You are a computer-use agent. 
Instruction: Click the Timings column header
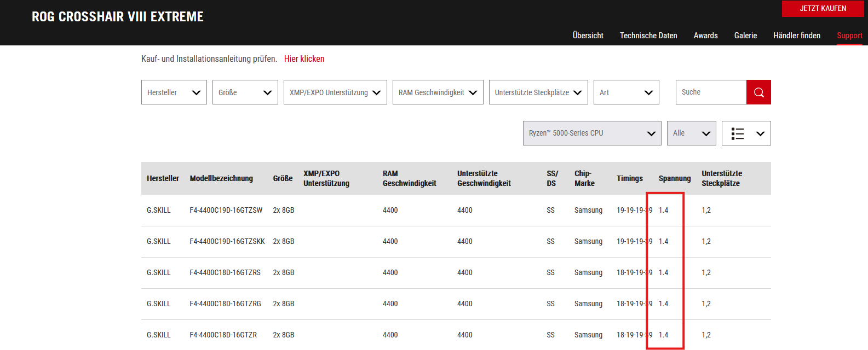630,178
